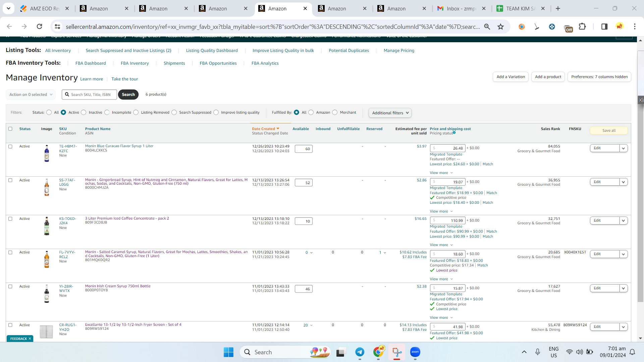Click the pricing status info icon
644x362 pixels.
point(454,133)
